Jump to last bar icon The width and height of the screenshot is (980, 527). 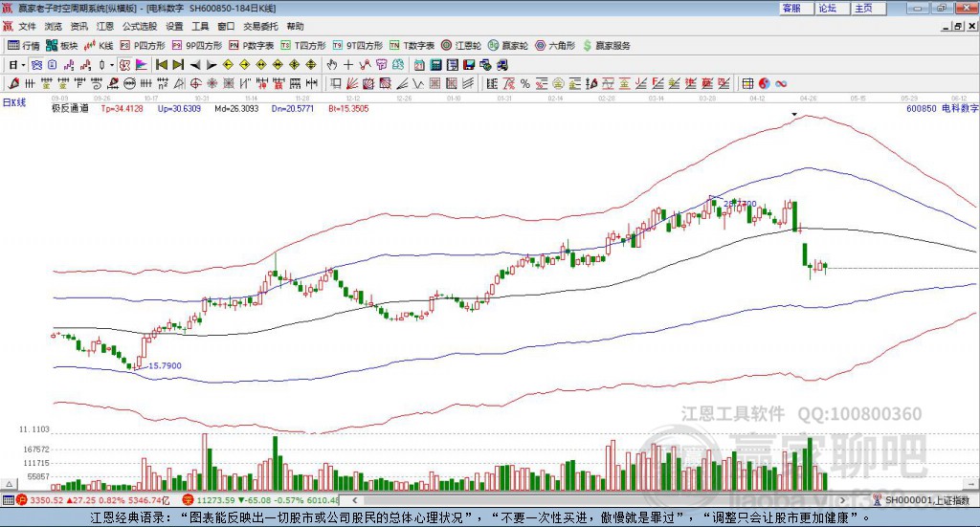point(178,65)
